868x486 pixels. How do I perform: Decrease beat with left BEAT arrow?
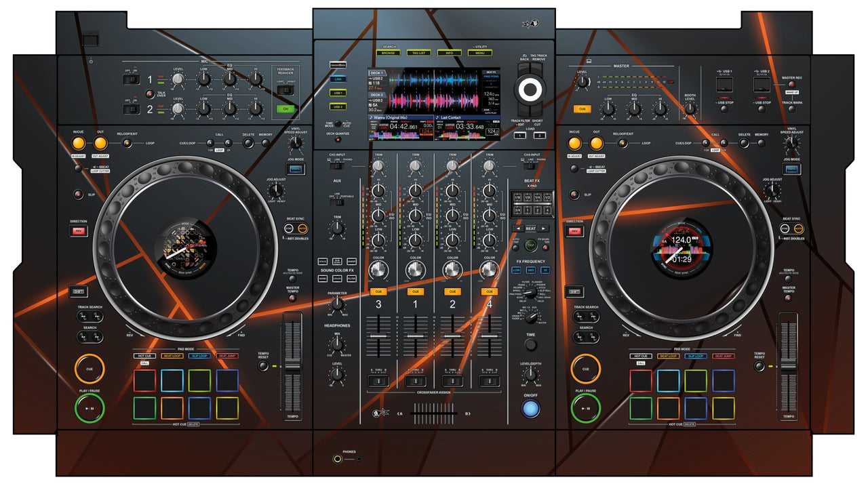[x=517, y=228]
